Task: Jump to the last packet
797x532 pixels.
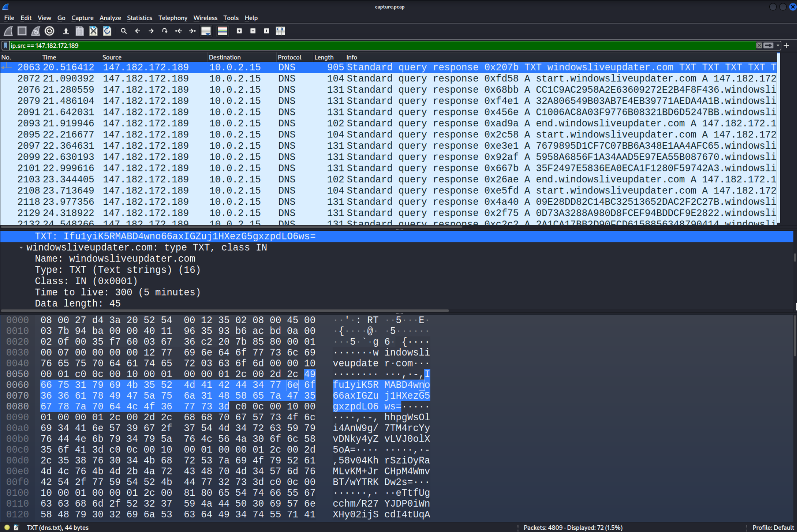Action: [192, 31]
